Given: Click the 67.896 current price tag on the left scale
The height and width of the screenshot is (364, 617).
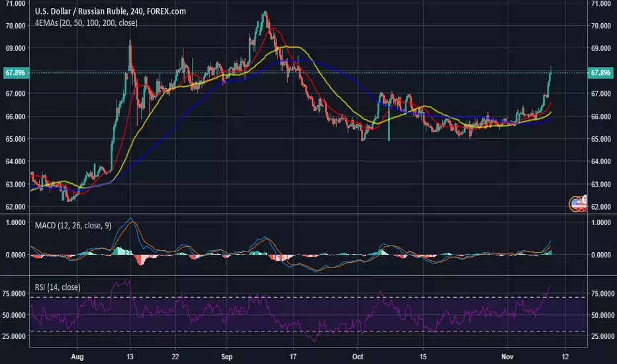Looking at the screenshot, I should point(15,73).
